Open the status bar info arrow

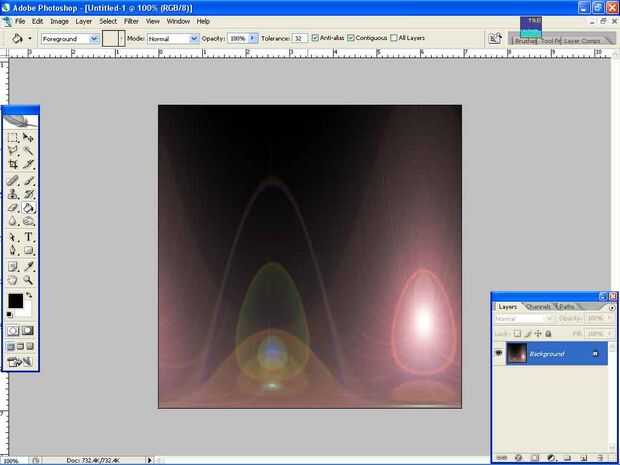(x=149, y=460)
